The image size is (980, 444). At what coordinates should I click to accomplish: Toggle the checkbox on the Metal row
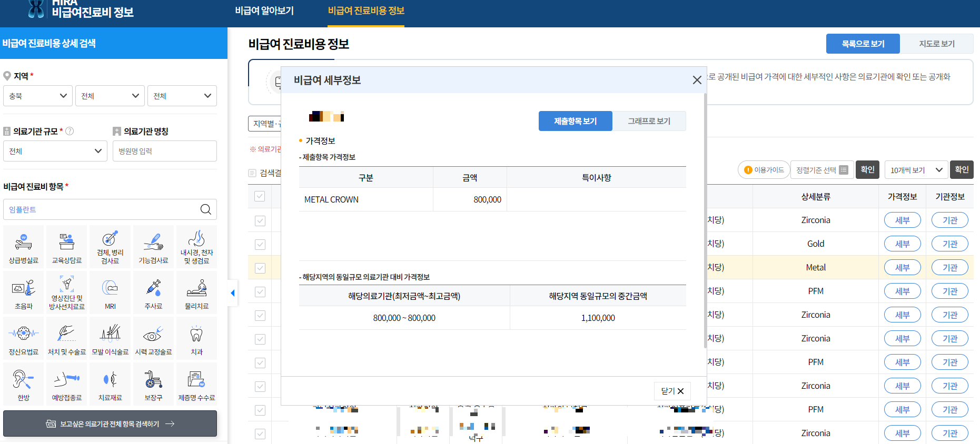[260, 268]
